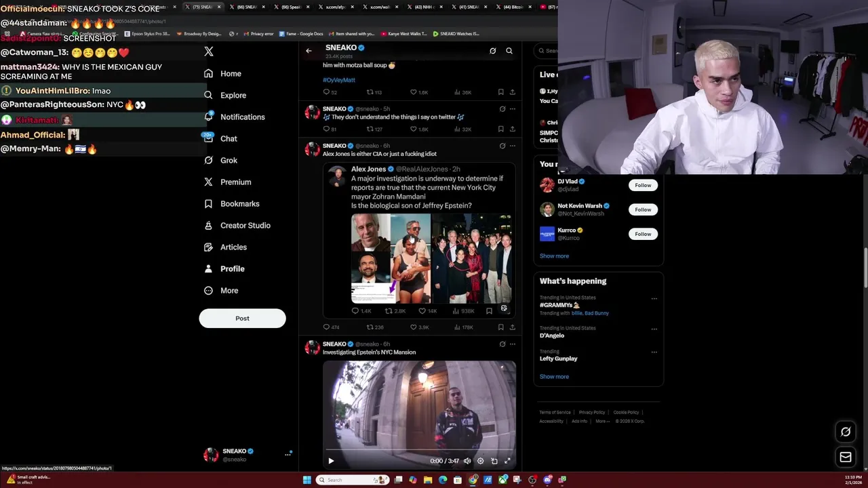
Task: Open Grok in the sidebar
Action: click(220, 160)
